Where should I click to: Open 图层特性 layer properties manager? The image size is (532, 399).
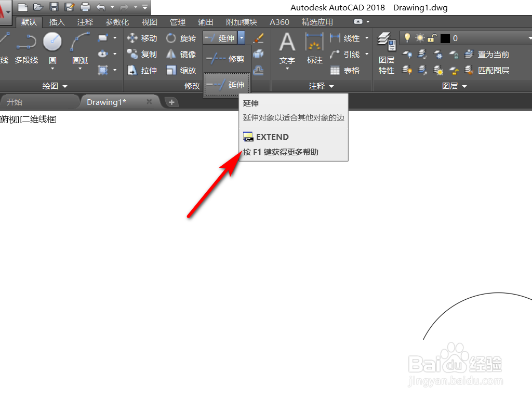[387, 54]
